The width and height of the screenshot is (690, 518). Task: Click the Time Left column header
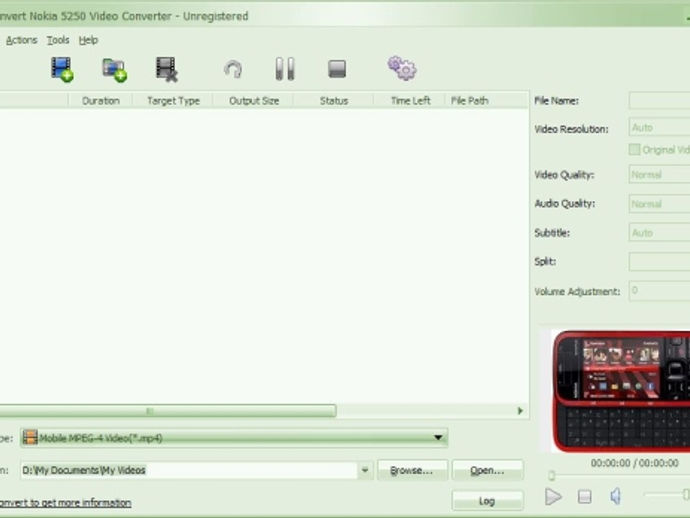coord(410,101)
